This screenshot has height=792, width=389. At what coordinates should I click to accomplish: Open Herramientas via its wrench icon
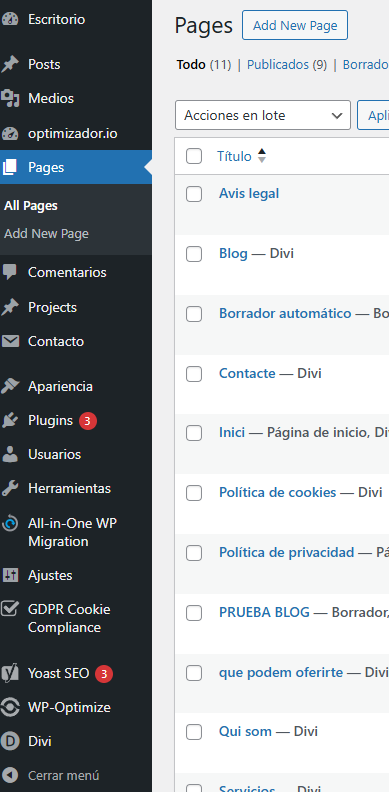[10, 488]
